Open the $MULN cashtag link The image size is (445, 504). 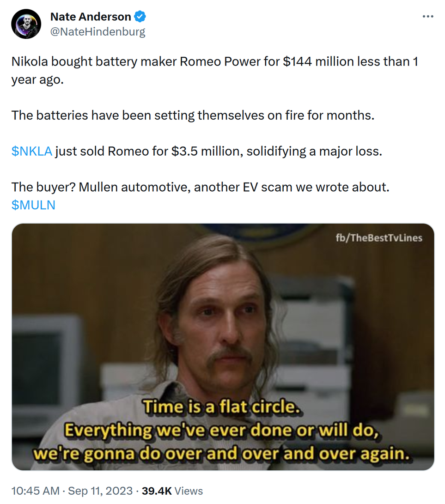[x=33, y=205]
